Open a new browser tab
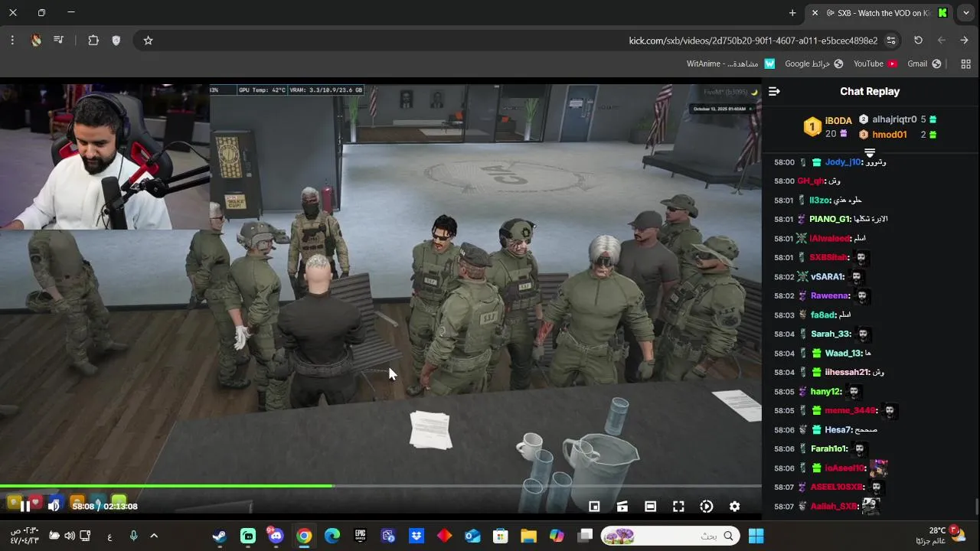Image resolution: width=980 pixels, height=551 pixels. pos(792,13)
